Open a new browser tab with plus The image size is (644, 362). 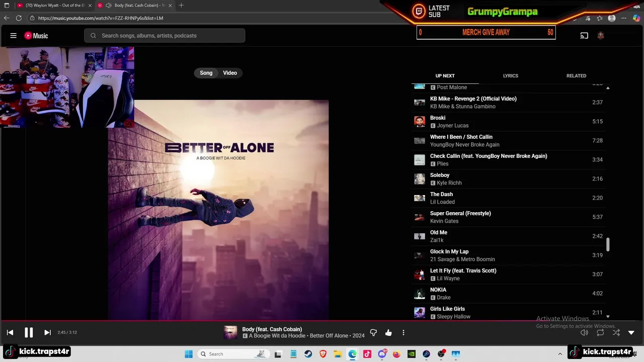[x=181, y=5]
